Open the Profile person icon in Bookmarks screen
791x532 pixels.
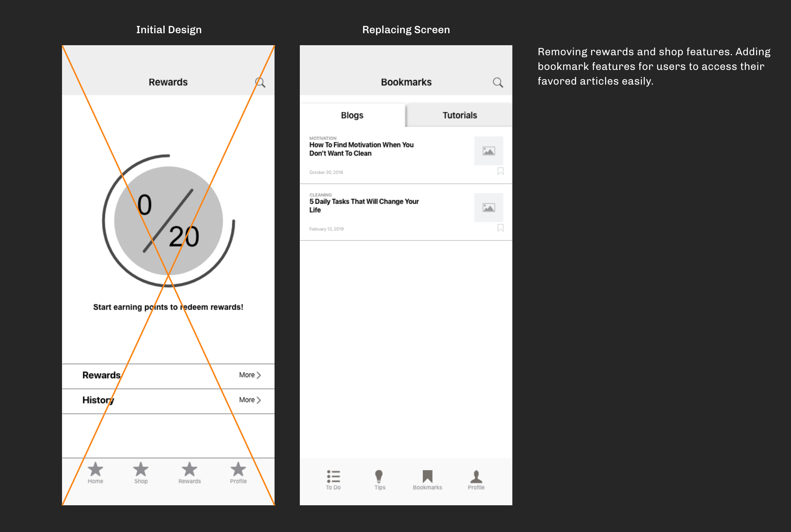476,476
